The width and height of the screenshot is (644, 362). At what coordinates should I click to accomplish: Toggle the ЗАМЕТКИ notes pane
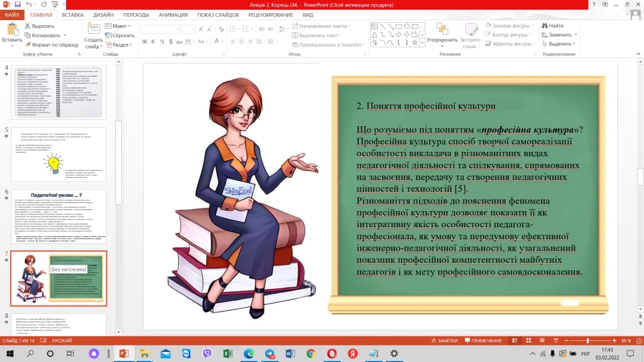[444, 340]
